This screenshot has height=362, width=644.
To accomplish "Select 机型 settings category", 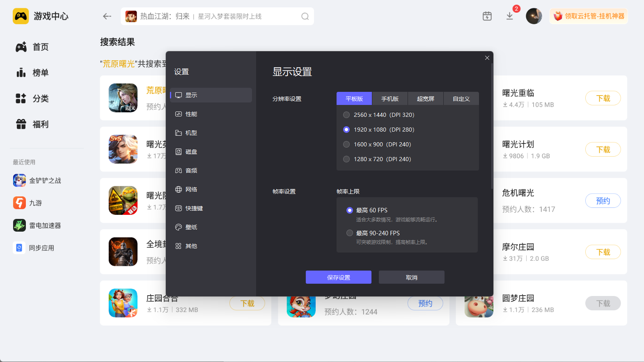I will point(211,133).
